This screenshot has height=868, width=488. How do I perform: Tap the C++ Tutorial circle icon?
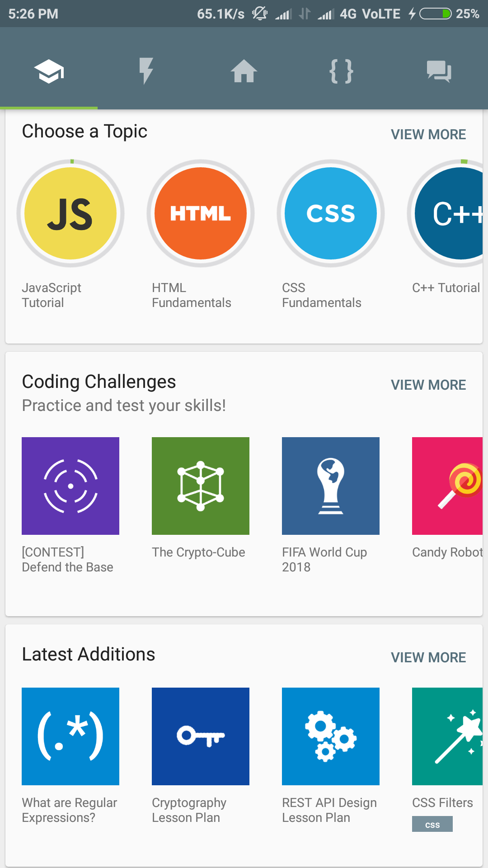[452, 213]
